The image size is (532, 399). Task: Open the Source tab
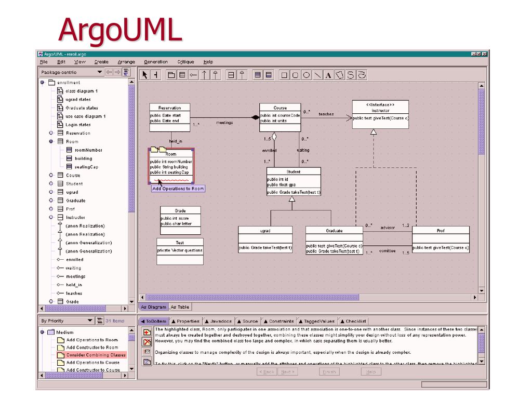248,321
